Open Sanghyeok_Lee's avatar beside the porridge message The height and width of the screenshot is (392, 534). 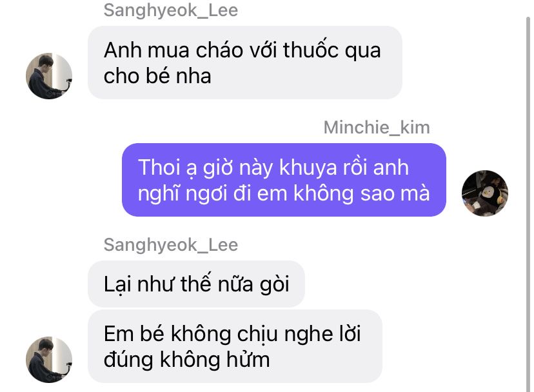pyautogui.click(x=49, y=76)
